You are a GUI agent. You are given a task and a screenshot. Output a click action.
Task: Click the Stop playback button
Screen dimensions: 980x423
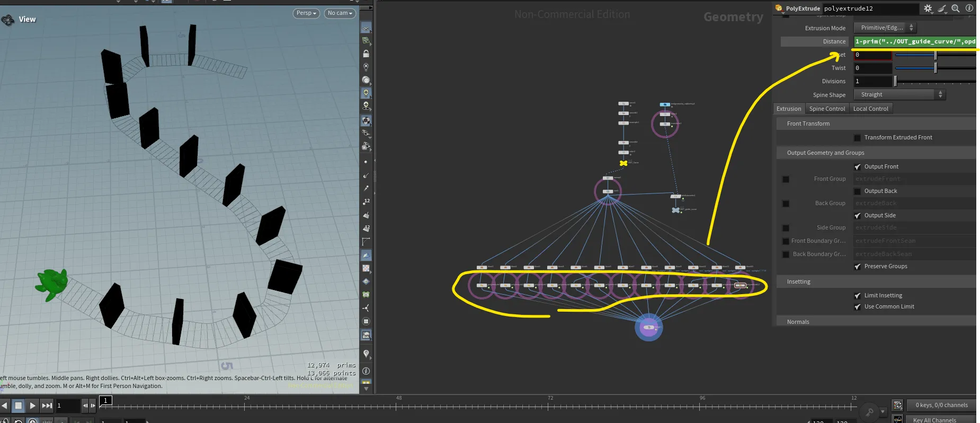point(18,406)
